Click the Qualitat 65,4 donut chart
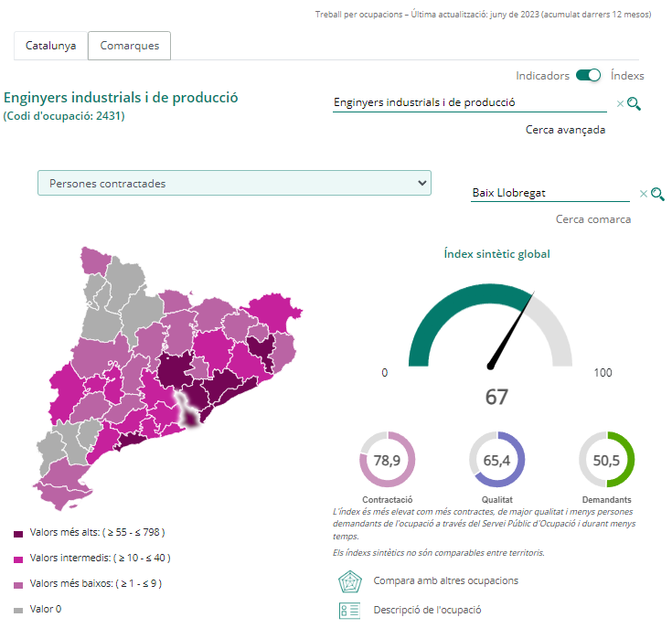Screen dimensions: 672x628 (x=496, y=460)
